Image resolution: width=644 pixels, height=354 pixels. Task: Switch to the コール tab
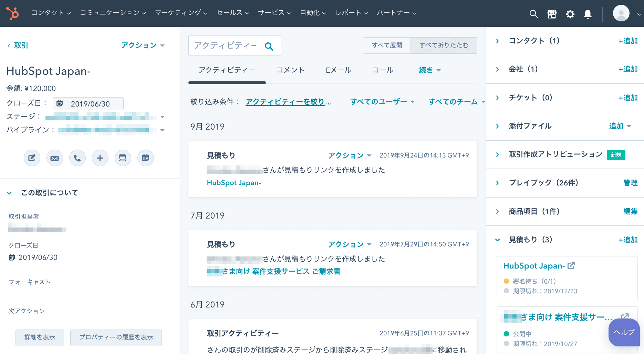(383, 70)
